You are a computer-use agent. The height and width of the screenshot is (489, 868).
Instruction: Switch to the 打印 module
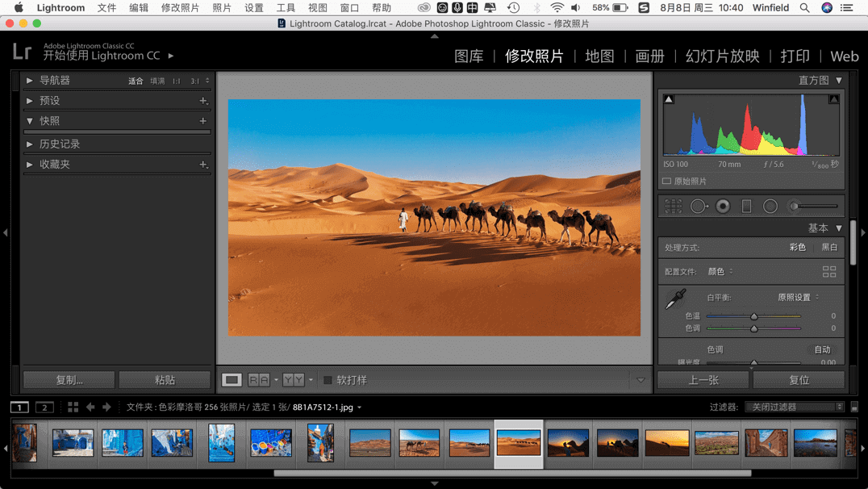pyautogui.click(x=795, y=56)
